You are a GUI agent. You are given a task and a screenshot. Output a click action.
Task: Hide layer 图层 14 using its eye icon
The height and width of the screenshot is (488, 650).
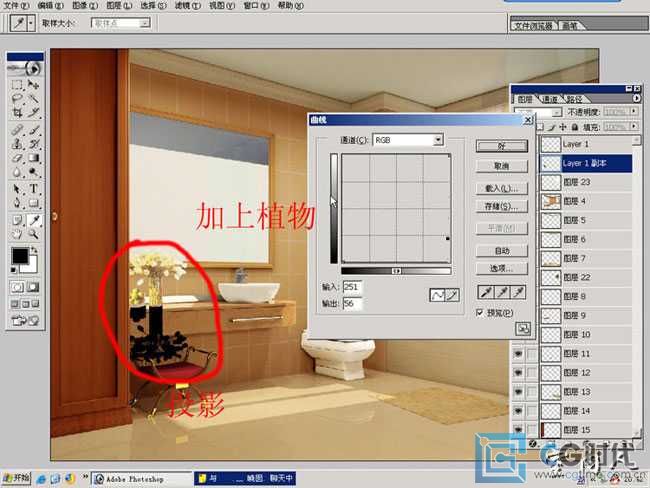[518, 411]
